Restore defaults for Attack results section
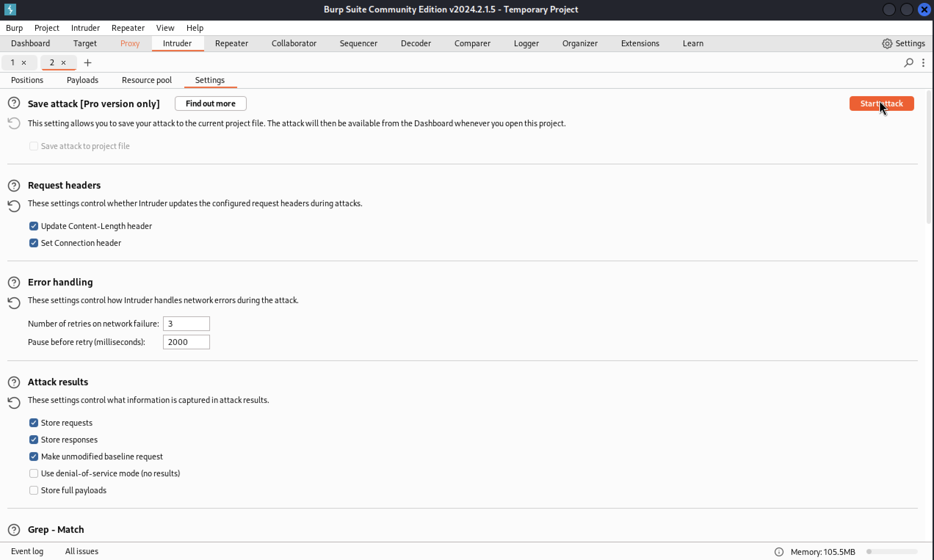Screen dimensions: 934x560 (x=14, y=402)
